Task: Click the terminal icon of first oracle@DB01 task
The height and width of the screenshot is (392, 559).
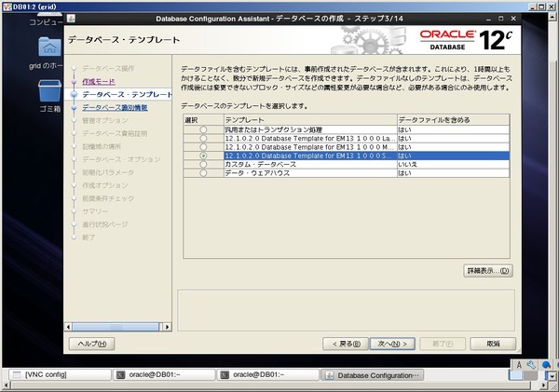Action: (x=121, y=375)
